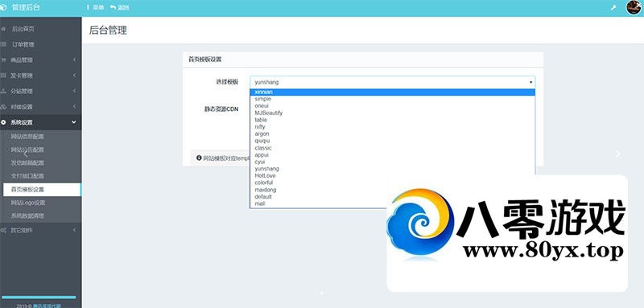Expand the 发卡管理 sidebar section

pos(41,76)
